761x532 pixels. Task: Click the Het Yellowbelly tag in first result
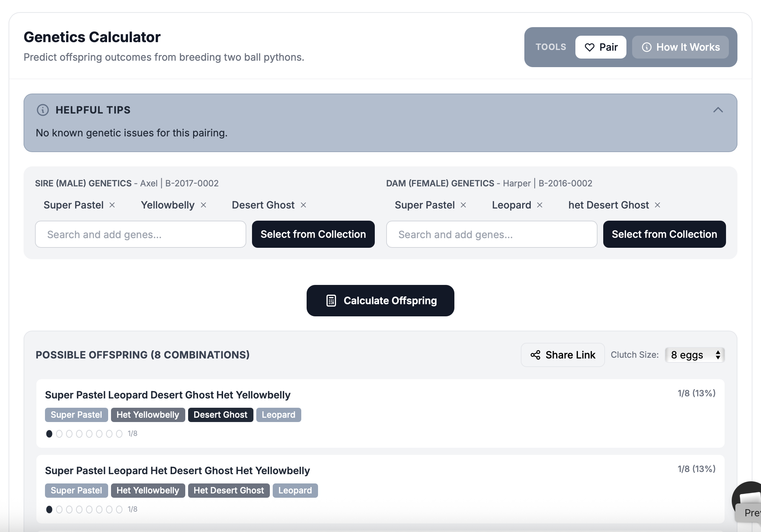click(148, 415)
